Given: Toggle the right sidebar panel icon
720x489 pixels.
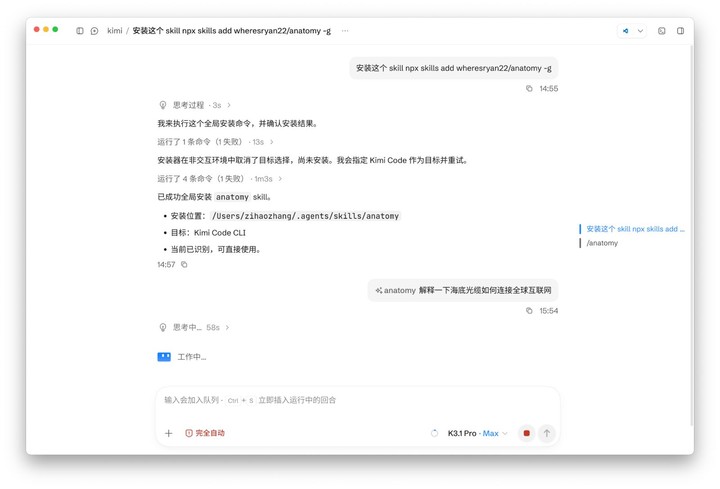Looking at the screenshot, I should [x=681, y=31].
